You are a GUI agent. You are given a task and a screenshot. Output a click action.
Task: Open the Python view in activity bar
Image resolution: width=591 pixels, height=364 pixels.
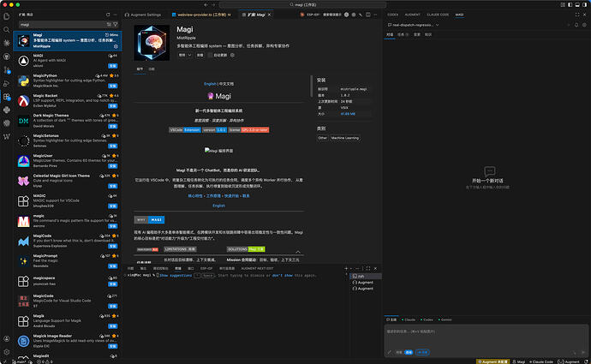[x=6, y=110]
